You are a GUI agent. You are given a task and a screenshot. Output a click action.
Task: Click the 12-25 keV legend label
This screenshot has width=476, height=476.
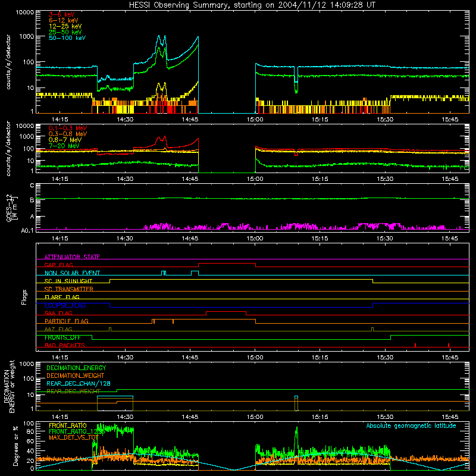click(65, 26)
